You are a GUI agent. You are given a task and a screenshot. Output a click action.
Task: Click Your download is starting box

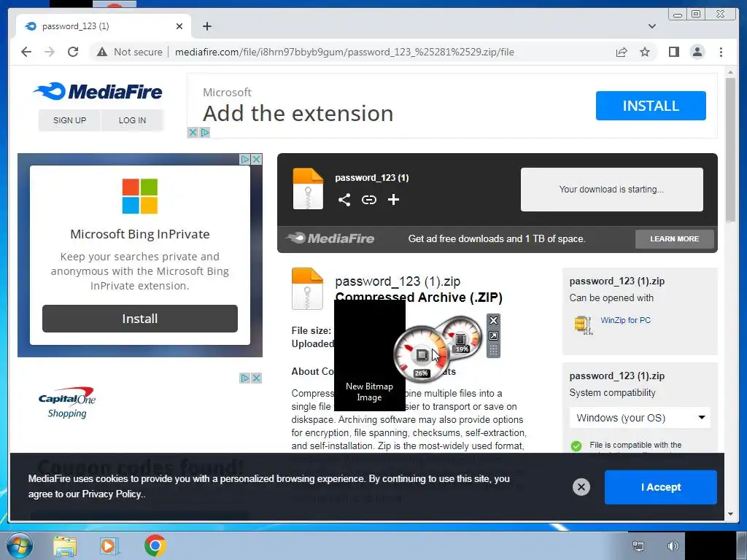(612, 190)
